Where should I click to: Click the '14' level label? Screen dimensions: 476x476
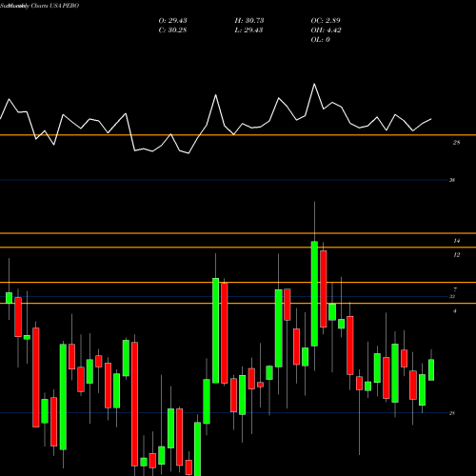coord(456,241)
